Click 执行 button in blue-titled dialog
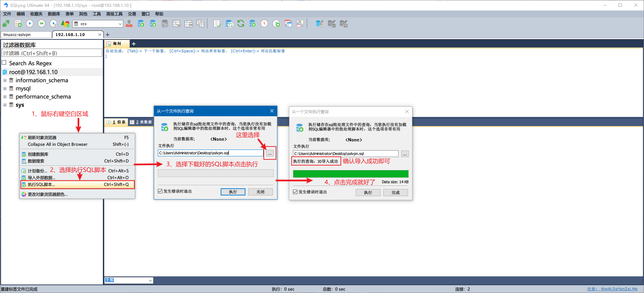This screenshot has width=644, height=293. click(x=233, y=192)
